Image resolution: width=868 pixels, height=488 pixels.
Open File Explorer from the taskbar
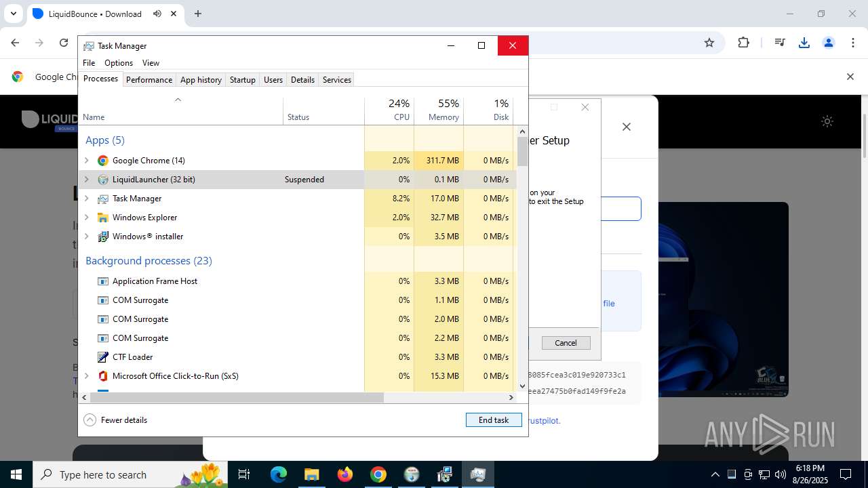[311, 474]
